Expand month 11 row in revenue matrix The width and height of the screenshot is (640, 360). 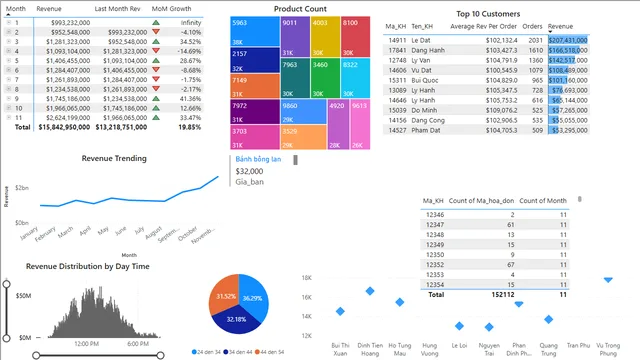coord(9,118)
